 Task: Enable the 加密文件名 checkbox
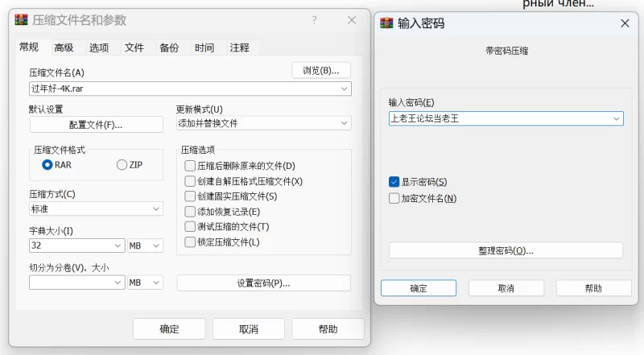[x=394, y=198]
